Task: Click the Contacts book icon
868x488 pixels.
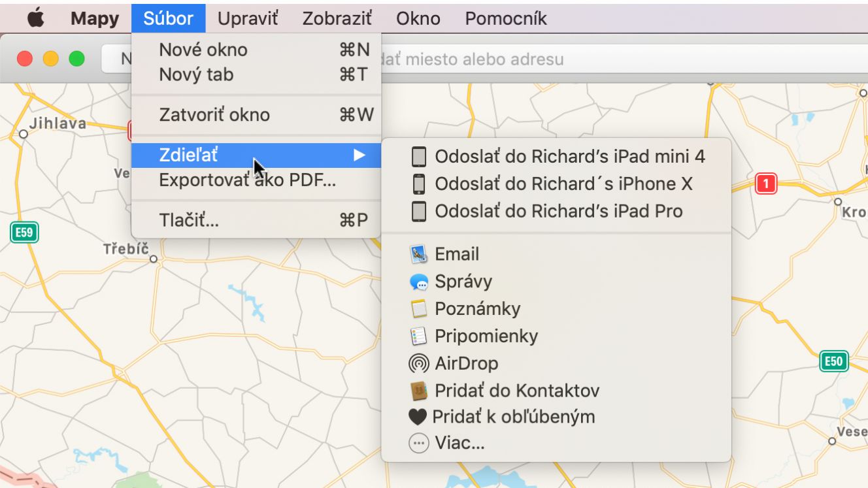Action: [x=418, y=391]
